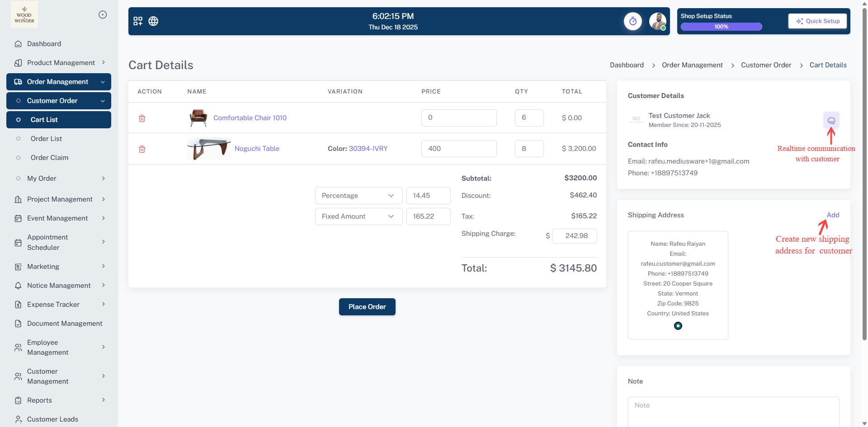The height and width of the screenshot is (427, 868).
Task: Go to Dashboard in sidebar
Action: (x=44, y=44)
